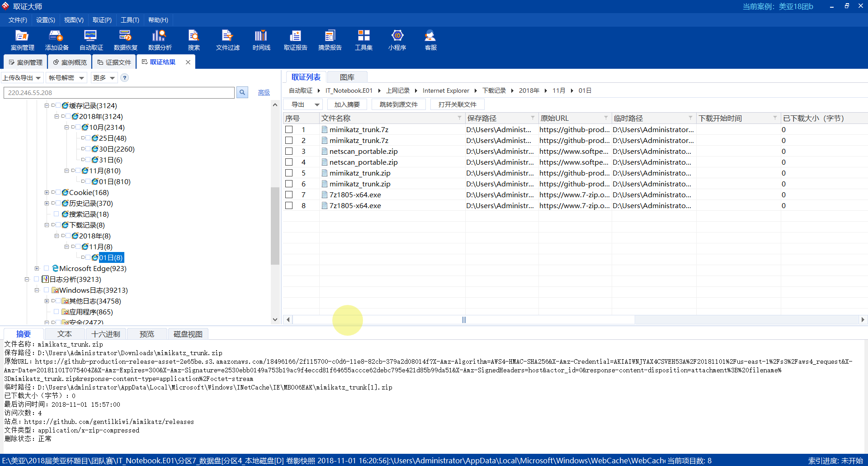Switch to the 证据文件 tab
This screenshot has height=466, width=868.
tap(114, 62)
